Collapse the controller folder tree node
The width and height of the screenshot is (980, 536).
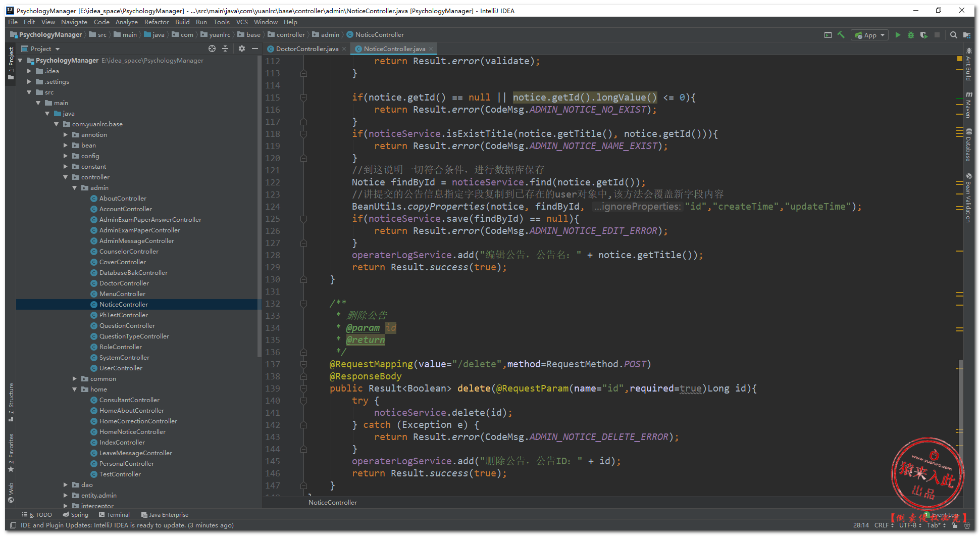[66, 177]
